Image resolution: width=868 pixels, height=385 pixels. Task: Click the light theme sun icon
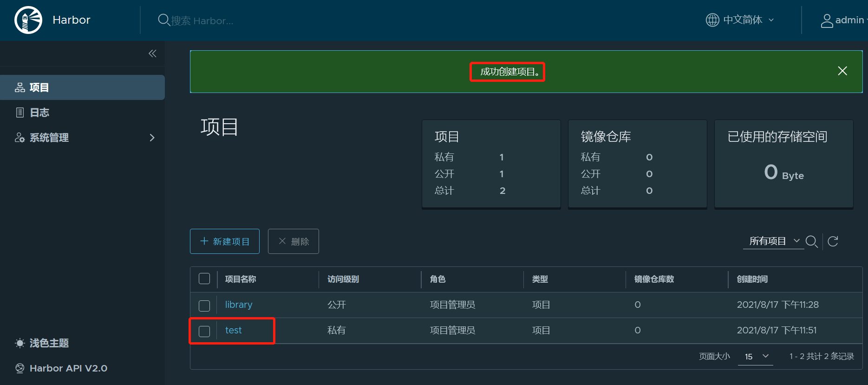20,343
